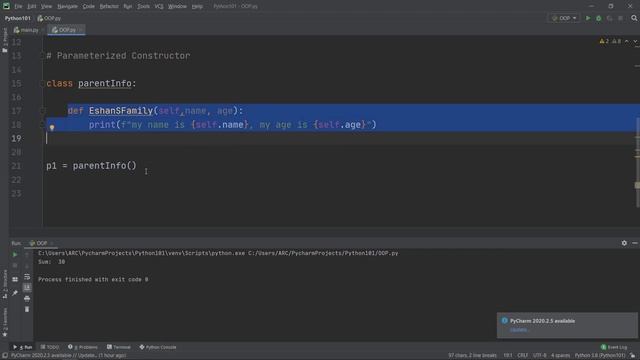Open the Event Log

pos(614,347)
